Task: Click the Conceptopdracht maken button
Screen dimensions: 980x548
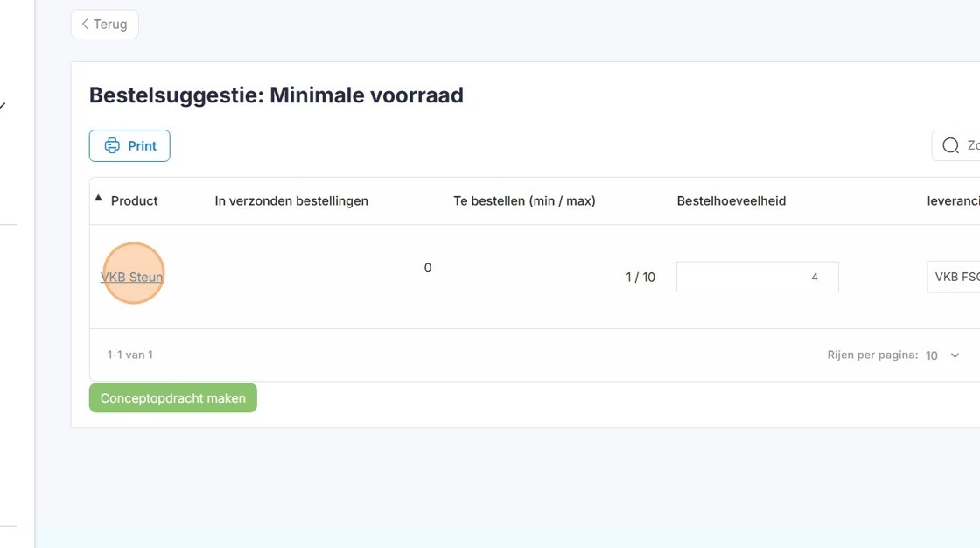Action: [173, 397]
